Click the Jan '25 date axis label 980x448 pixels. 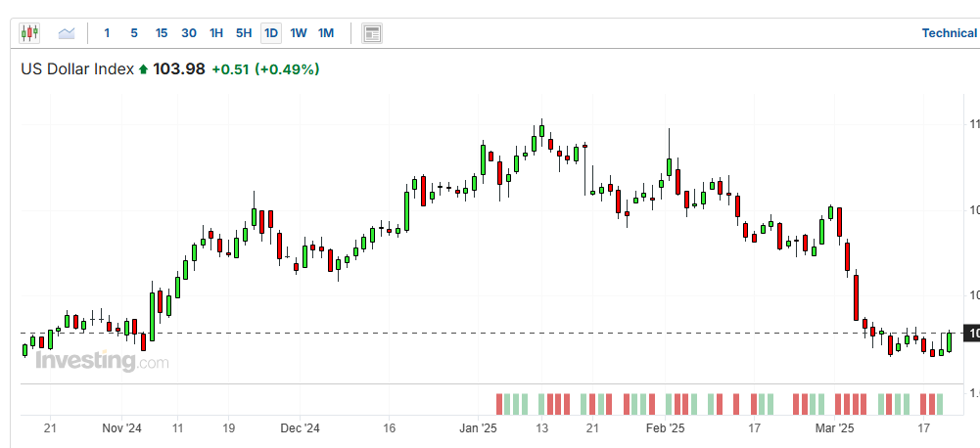coord(478,428)
